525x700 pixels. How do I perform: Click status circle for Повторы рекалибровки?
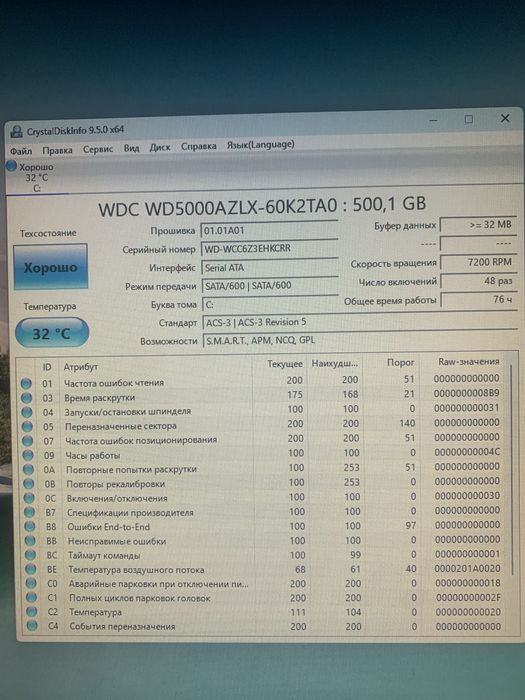(x=29, y=484)
